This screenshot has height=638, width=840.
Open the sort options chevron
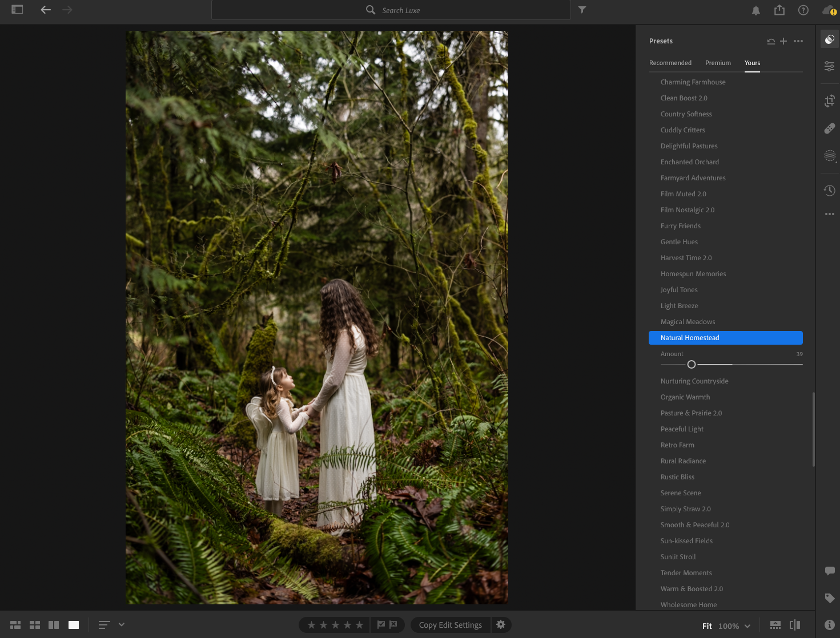click(120, 624)
